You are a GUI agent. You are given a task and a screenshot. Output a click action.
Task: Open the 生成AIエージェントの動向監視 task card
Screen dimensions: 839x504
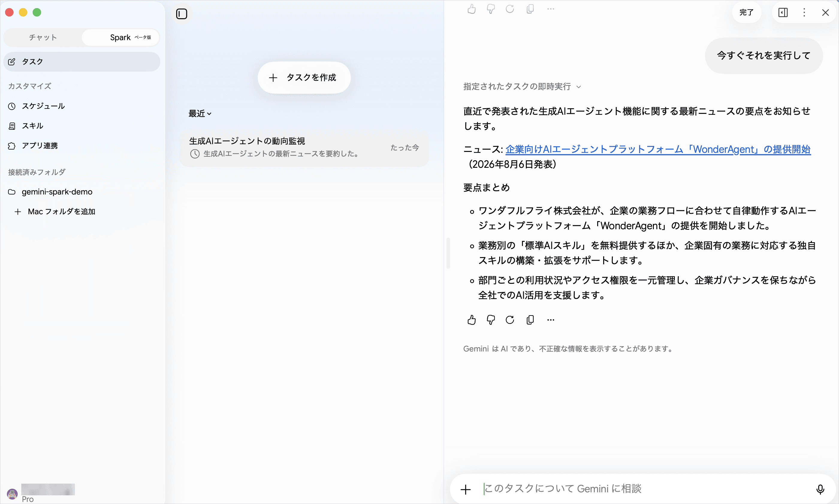pyautogui.click(x=304, y=148)
